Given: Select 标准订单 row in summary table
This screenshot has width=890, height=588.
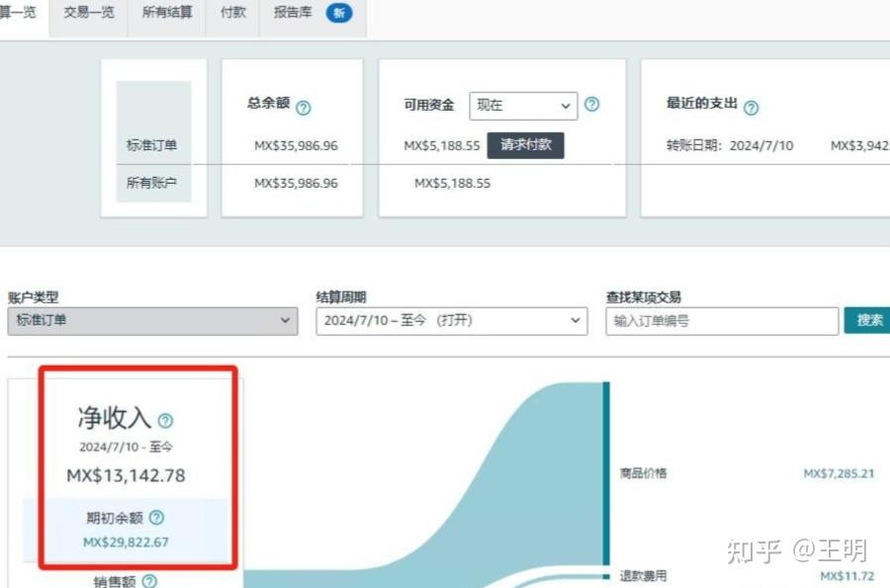Looking at the screenshot, I should tap(151, 145).
